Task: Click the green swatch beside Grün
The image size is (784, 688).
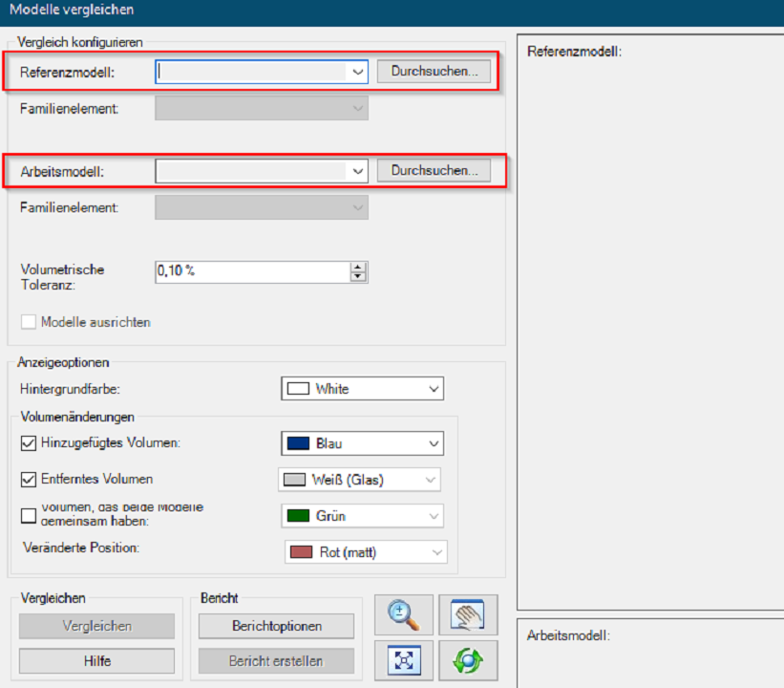Action: click(x=298, y=516)
